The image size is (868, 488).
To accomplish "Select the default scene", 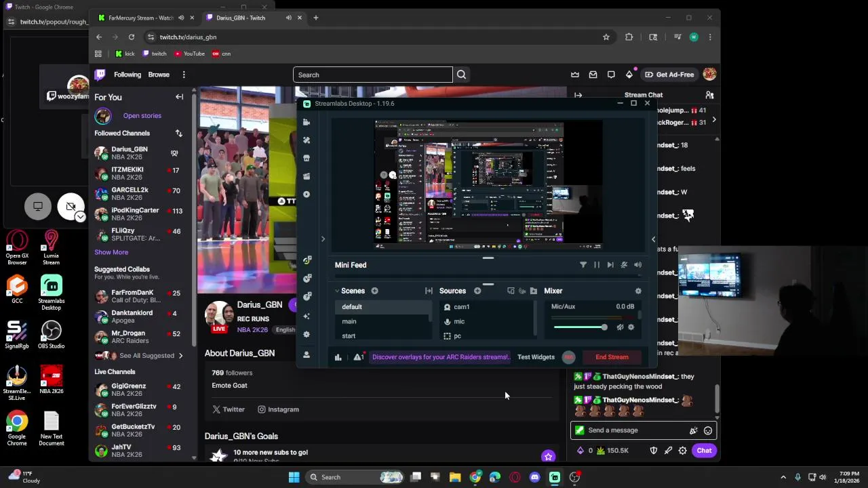I will [382, 307].
